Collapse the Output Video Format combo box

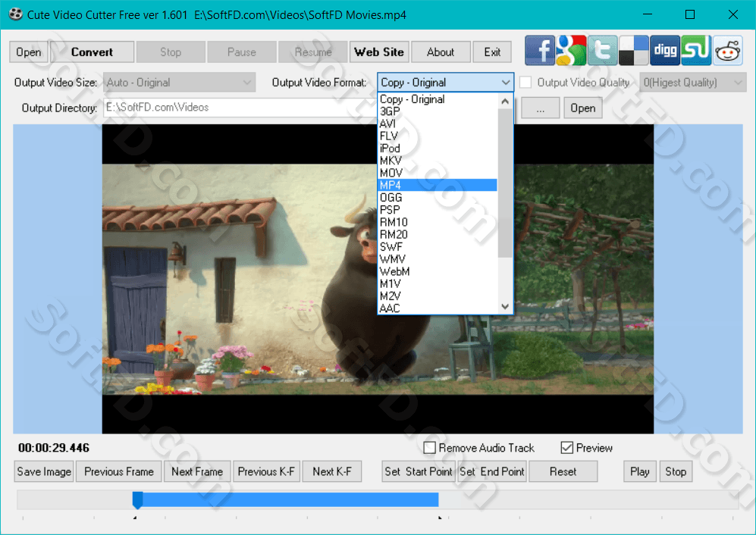(505, 83)
